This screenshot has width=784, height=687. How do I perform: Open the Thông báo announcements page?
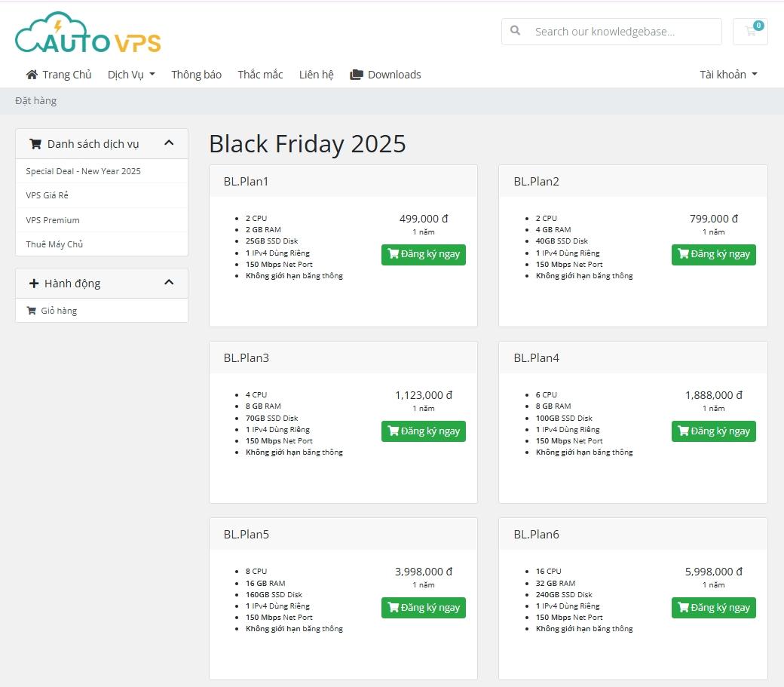pyautogui.click(x=196, y=74)
